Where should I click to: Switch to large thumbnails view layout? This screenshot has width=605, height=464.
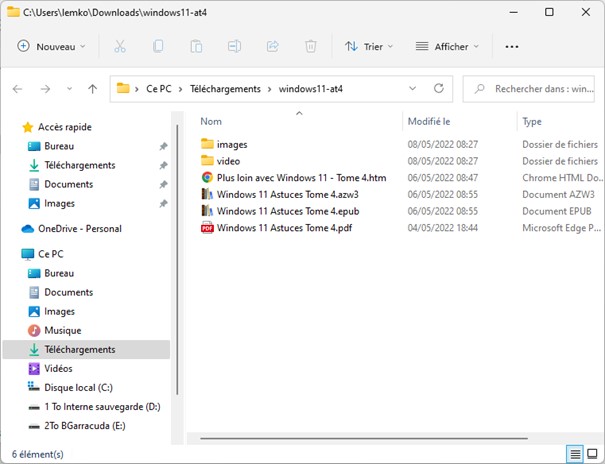click(x=592, y=454)
